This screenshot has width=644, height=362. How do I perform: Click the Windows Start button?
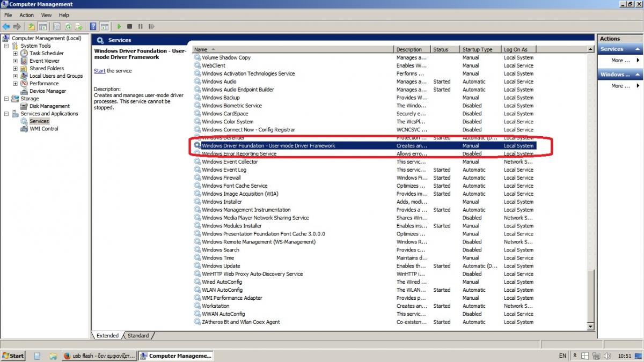click(x=13, y=356)
